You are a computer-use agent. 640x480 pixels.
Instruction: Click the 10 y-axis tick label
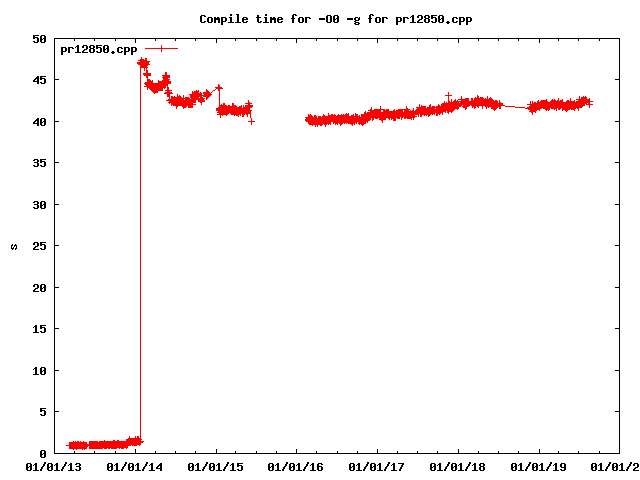coord(39,371)
